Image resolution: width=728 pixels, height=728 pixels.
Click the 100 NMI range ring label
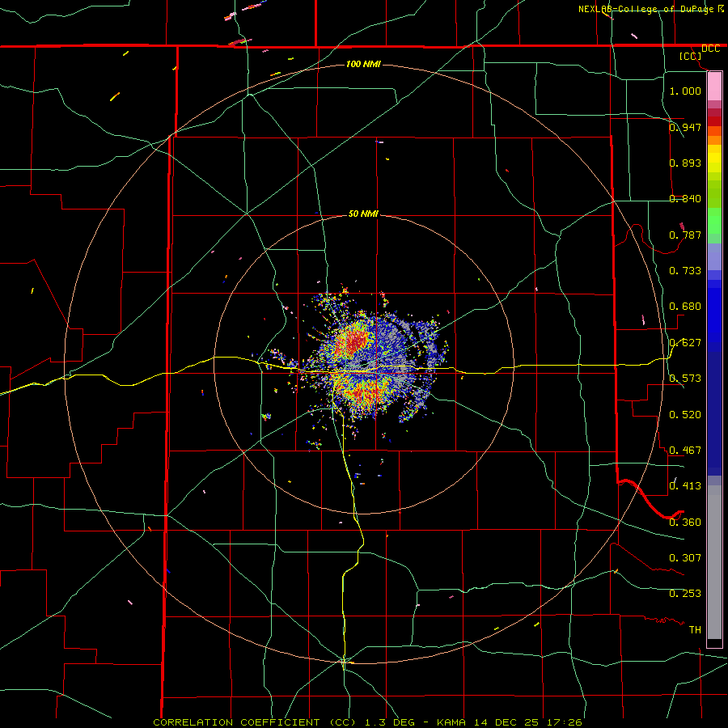pyautogui.click(x=363, y=64)
